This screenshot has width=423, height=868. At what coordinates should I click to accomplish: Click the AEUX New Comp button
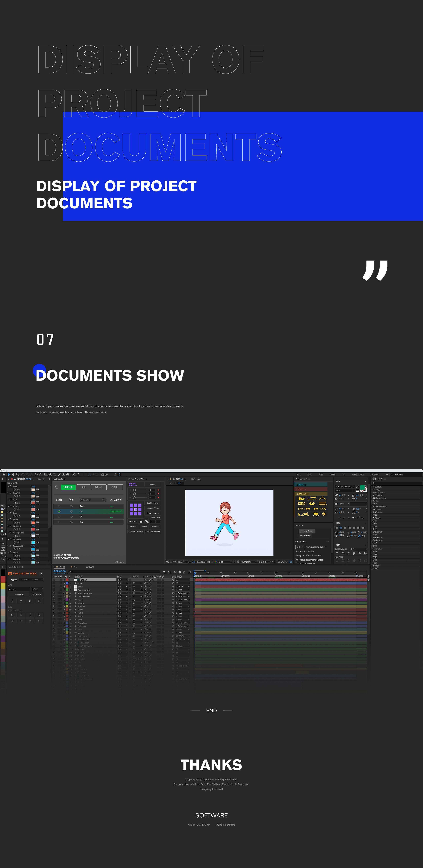[307, 531]
